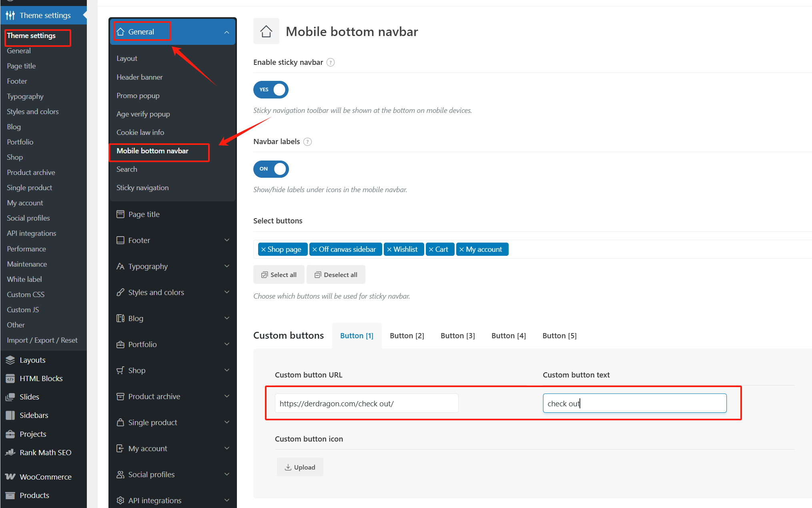Click the question mark beside Navbar labels
This screenshot has height=508, width=812.
click(x=307, y=142)
